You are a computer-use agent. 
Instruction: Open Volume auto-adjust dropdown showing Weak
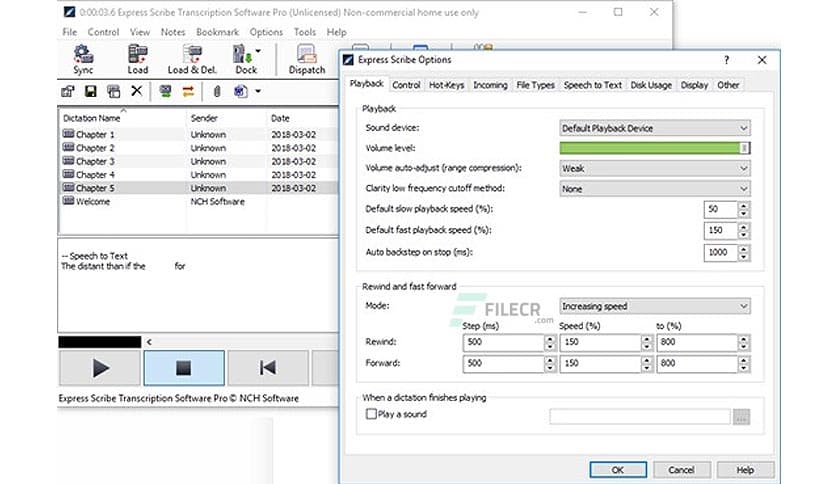point(655,168)
